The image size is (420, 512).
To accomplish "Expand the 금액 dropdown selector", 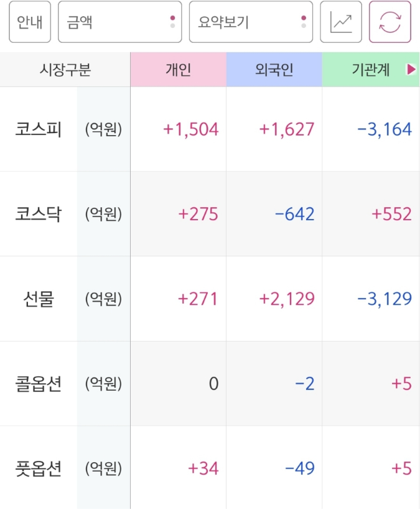I will (x=120, y=22).
